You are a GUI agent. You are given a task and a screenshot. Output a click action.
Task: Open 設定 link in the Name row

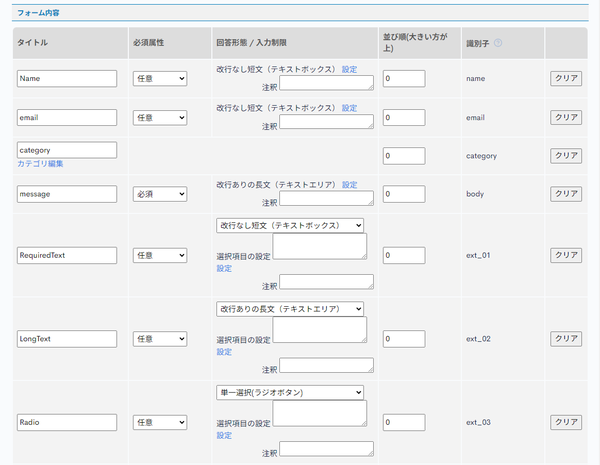point(349,69)
